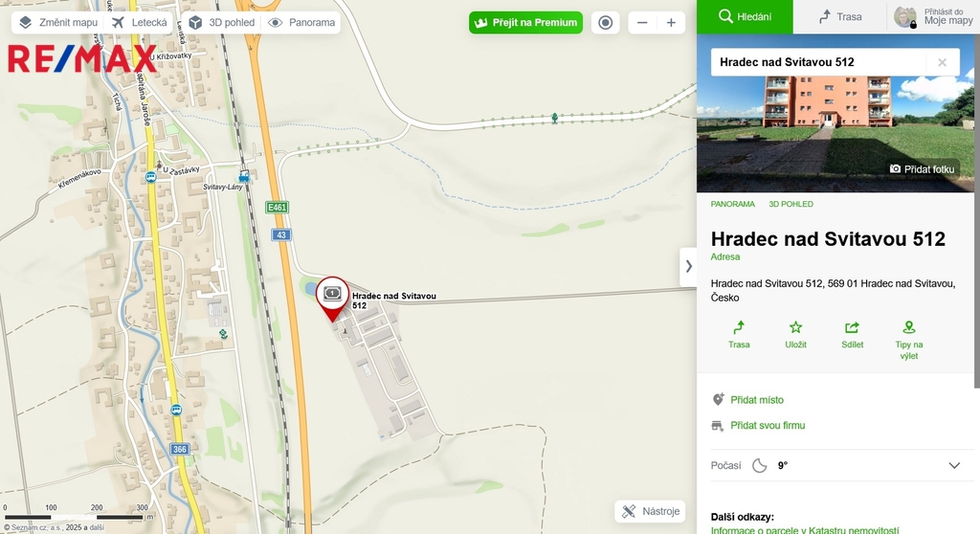The image size is (980, 534).
Task: Click the search field with Hradec nad Svitavou 512
Action: 817,62
